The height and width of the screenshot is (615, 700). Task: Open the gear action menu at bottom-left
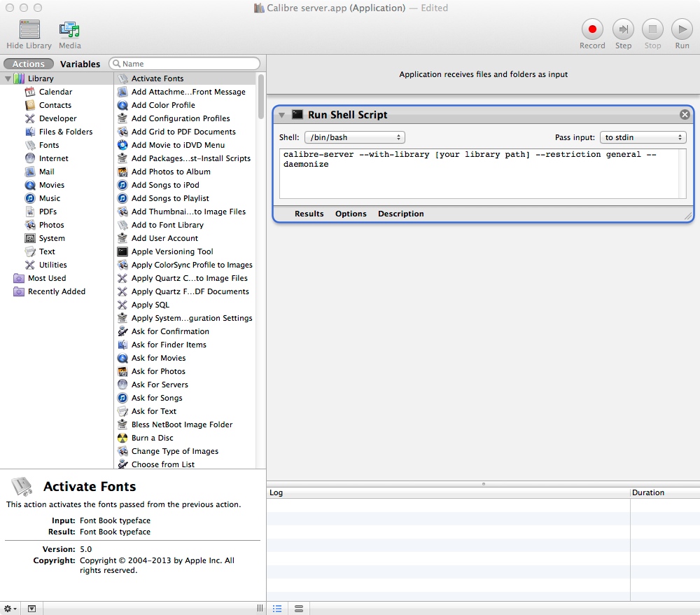click(x=10, y=609)
